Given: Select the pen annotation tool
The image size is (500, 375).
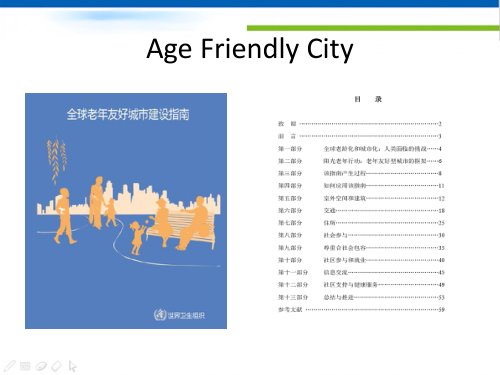Looking at the screenshot, I should tap(9, 366).
